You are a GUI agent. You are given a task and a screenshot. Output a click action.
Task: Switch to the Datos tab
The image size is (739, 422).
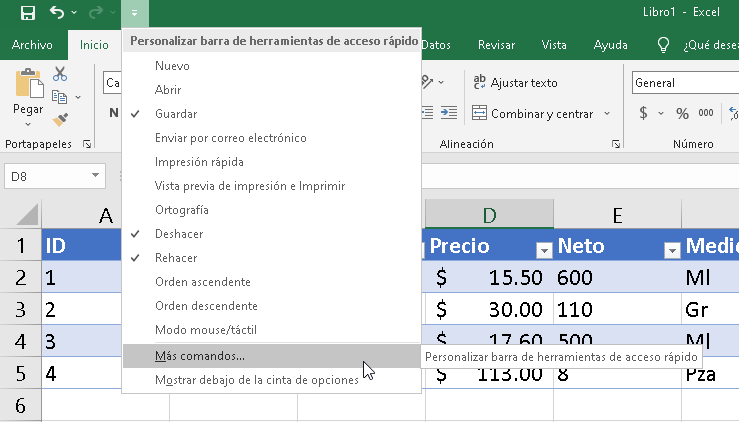436,45
